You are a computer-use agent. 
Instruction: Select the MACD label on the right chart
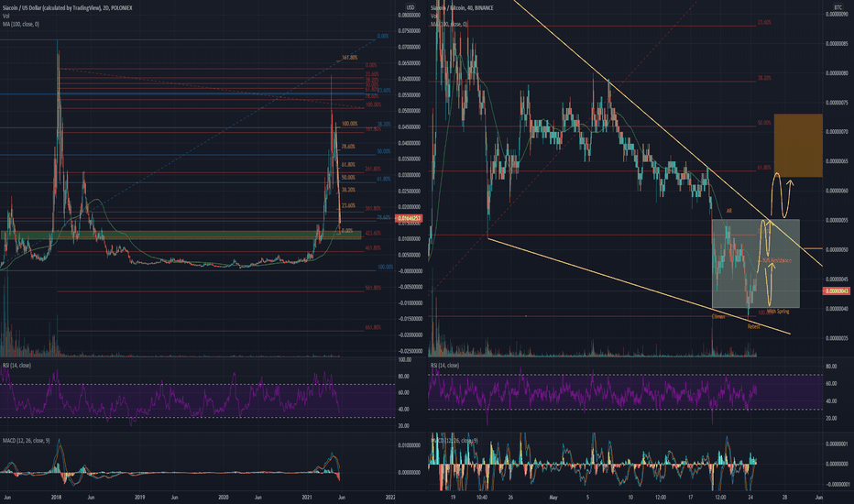coord(454,440)
